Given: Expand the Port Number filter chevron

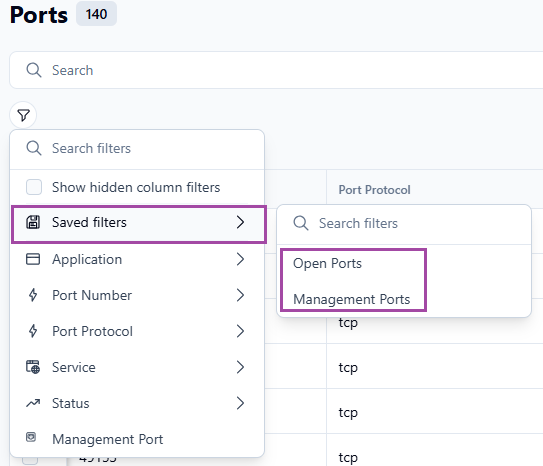Looking at the screenshot, I should pyautogui.click(x=240, y=295).
